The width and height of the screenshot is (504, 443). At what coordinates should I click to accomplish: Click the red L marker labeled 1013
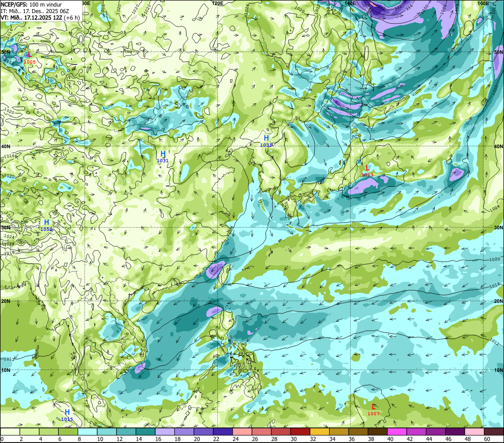[x=367, y=168]
